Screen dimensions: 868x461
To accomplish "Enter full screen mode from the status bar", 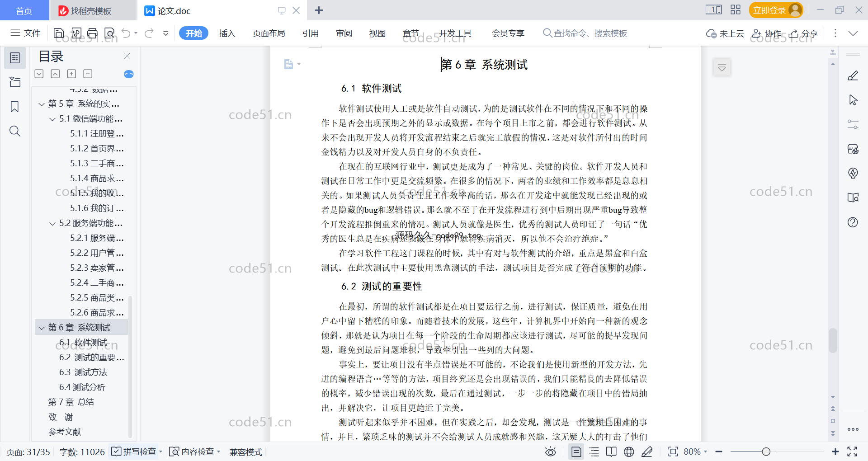I will [x=852, y=452].
